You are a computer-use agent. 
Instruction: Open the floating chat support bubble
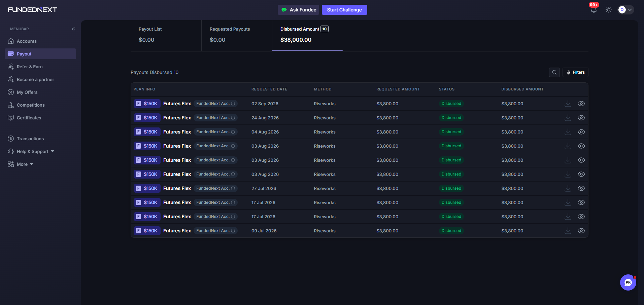tap(628, 282)
